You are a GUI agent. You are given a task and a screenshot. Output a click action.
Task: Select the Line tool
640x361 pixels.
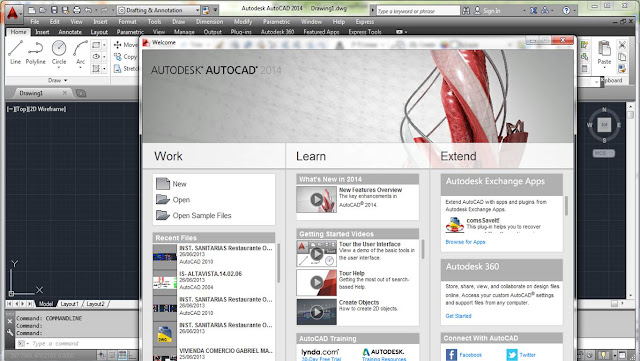(15, 52)
